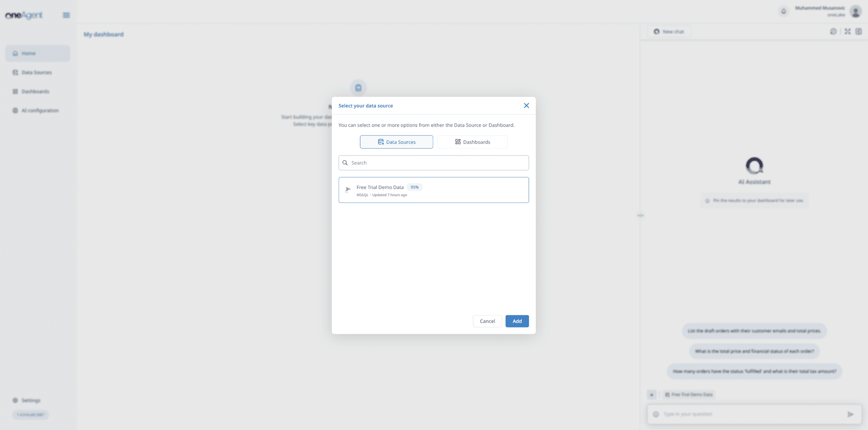Cancel the data source selection
The width and height of the screenshot is (868, 430).
tap(487, 321)
